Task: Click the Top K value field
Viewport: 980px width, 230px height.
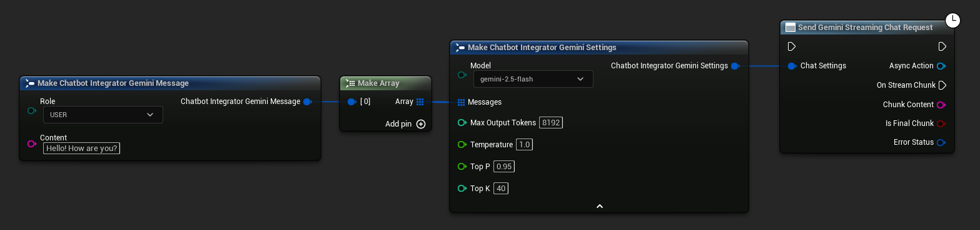Action: pos(500,188)
